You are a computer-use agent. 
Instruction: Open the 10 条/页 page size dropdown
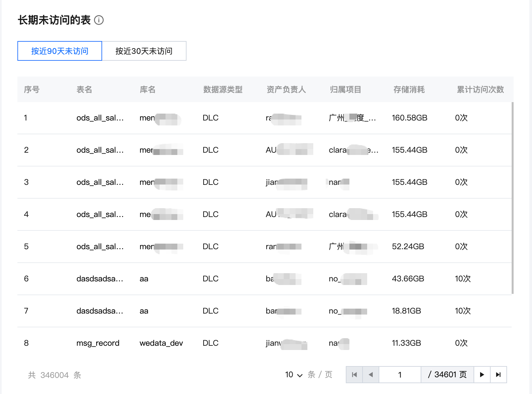294,375
